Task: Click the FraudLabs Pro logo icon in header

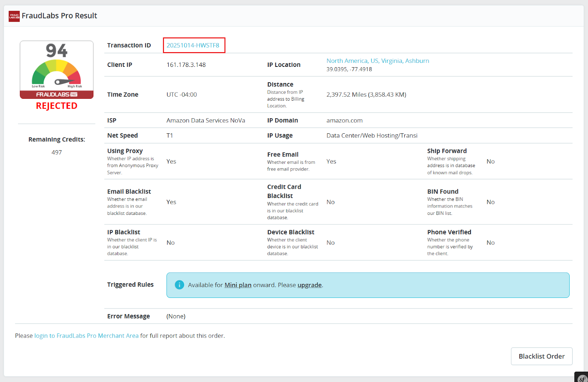Action: pyautogui.click(x=14, y=16)
